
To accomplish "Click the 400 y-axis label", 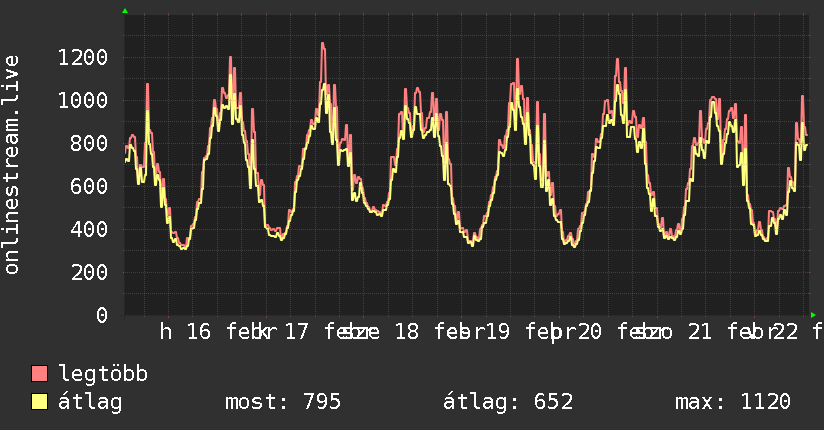I will tap(88, 229).
